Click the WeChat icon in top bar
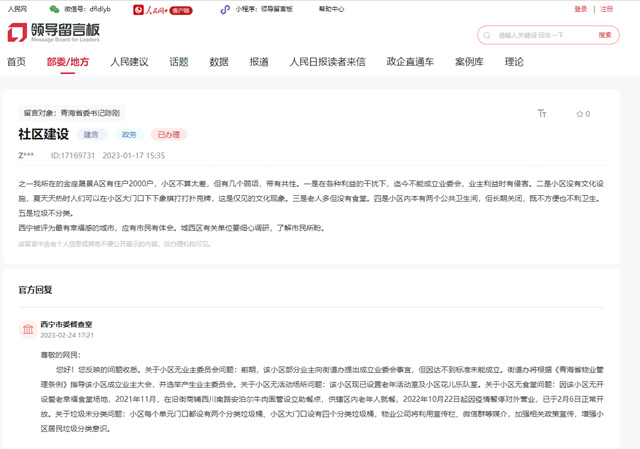The height and width of the screenshot is (449, 640). click(54, 9)
